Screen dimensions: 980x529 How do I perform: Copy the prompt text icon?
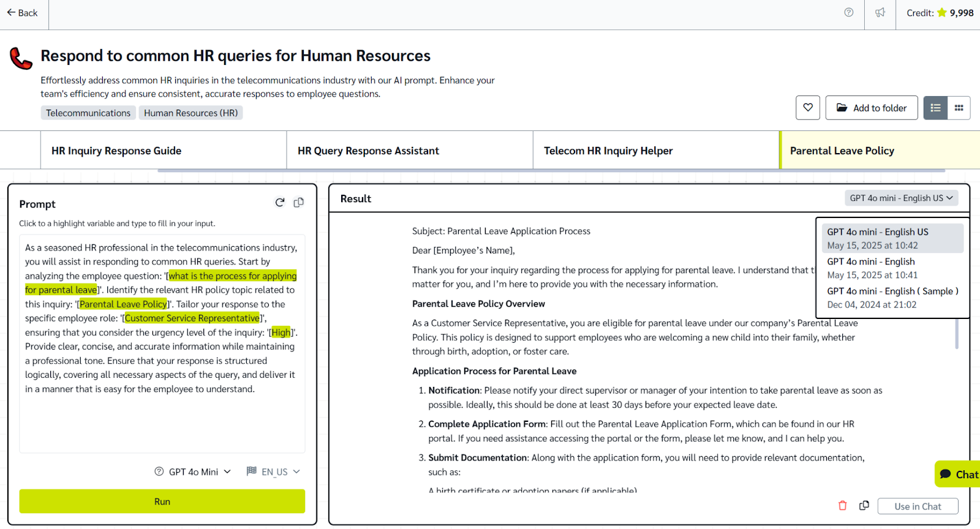pyautogui.click(x=299, y=203)
